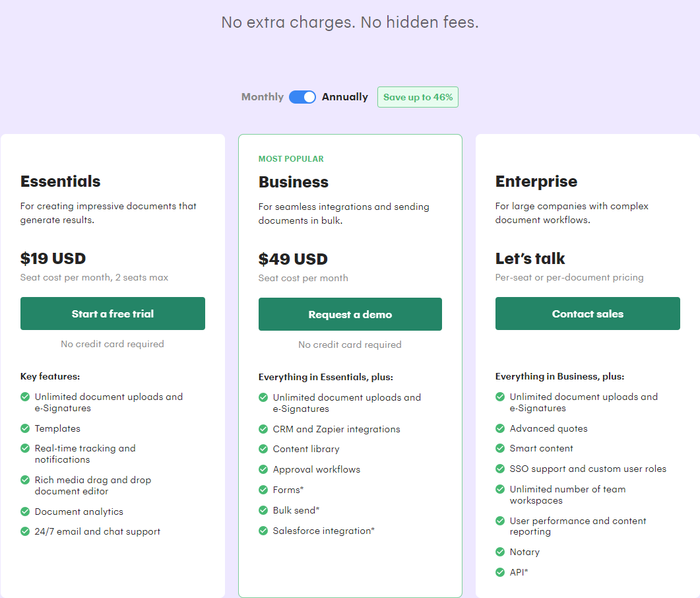
Task: Click the checkmark beside Notary in Enterprise
Action: (500, 552)
